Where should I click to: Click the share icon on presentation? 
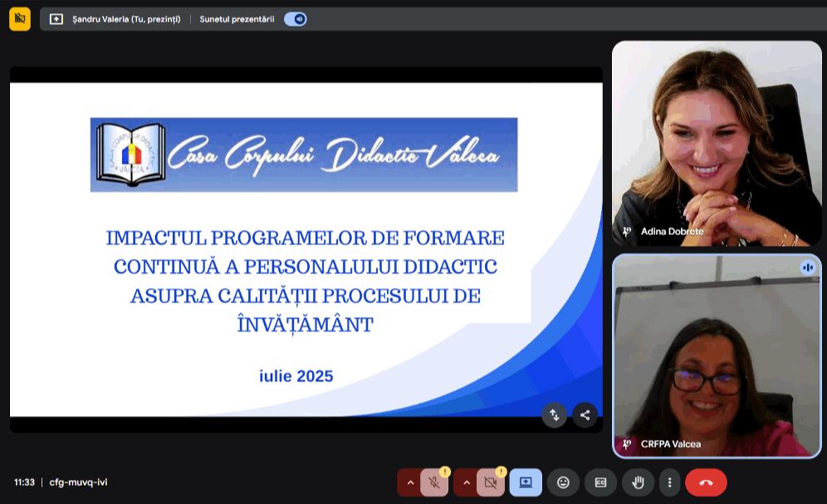coord(585,415)
